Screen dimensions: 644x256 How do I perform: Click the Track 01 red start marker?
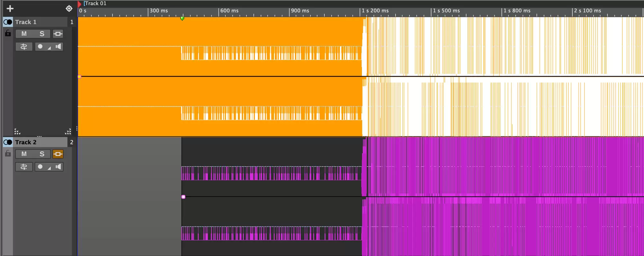tap(80, 4)
